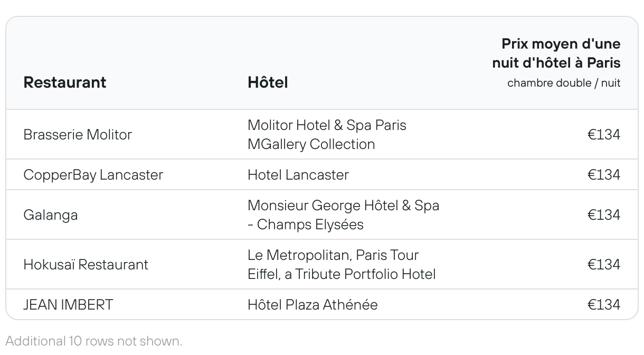Image resolution: width=644 pixels, height=355 pixels.
Task: Click the Restaurant column header
Action: click(65, 82)
